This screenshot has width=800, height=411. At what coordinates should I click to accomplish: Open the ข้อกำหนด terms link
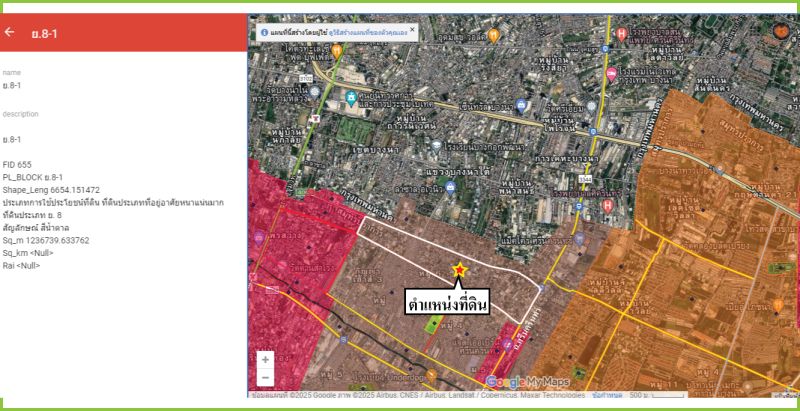(607, 395)
